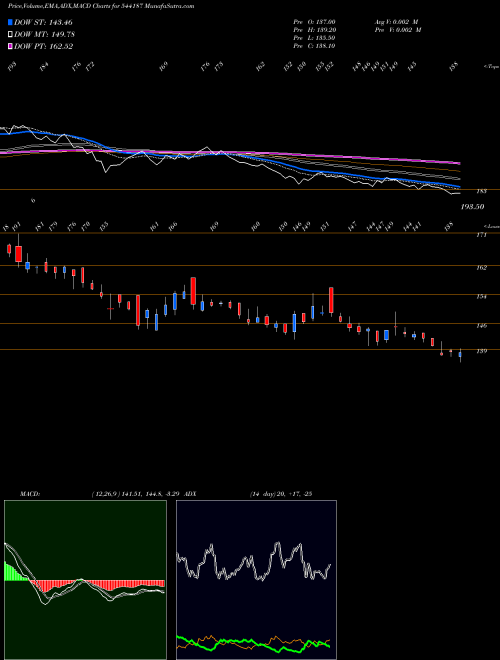This screenshot has width=500, height=660.
Task: Click the Avg V: 0.002 M value
Action: [397, 22]
